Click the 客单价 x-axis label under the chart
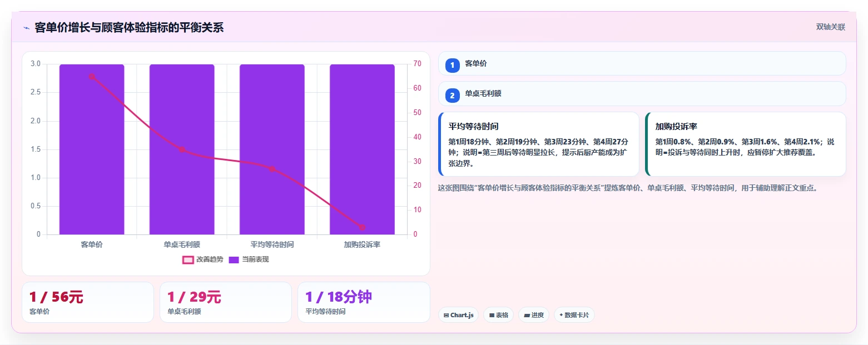 (92, 244)
